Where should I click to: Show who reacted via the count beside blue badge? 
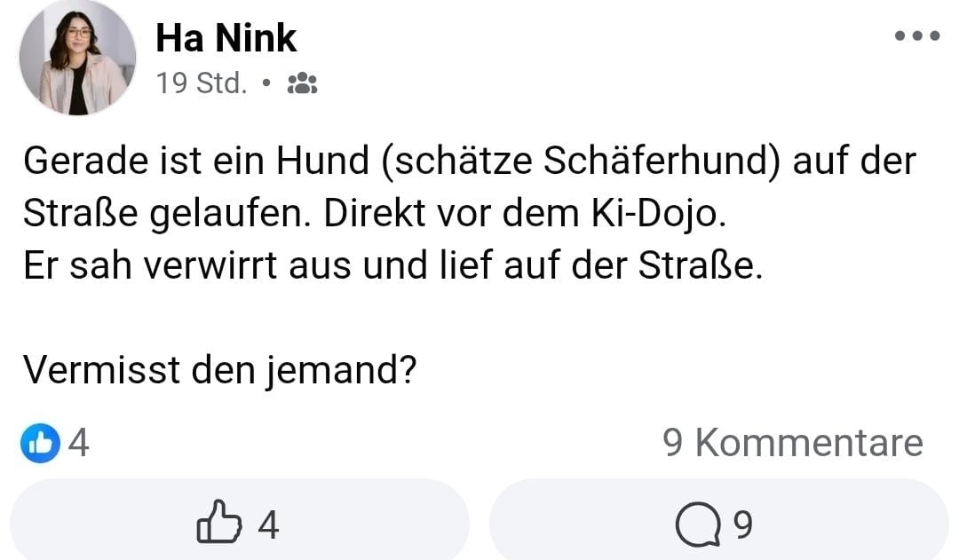79,444
